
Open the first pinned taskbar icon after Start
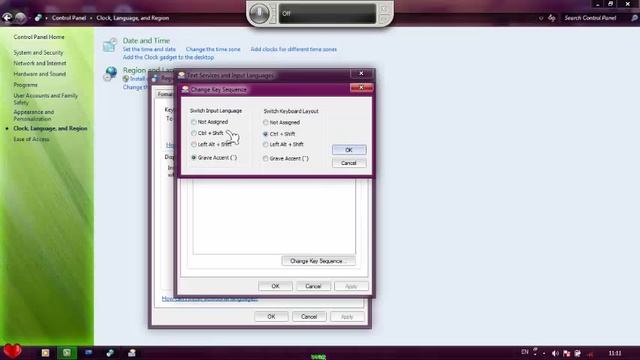45,353
